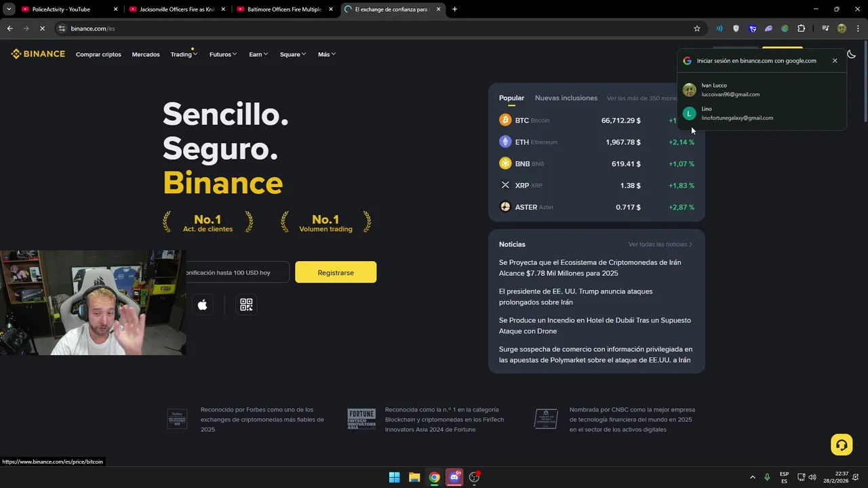Click the green fingerprint extension icon
Viewport: 868px width, 488px height.
coord(785,28)
